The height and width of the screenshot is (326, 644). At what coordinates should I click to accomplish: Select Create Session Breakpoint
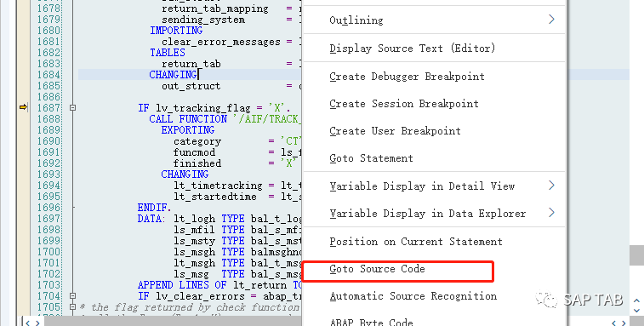tap(404, 104)
